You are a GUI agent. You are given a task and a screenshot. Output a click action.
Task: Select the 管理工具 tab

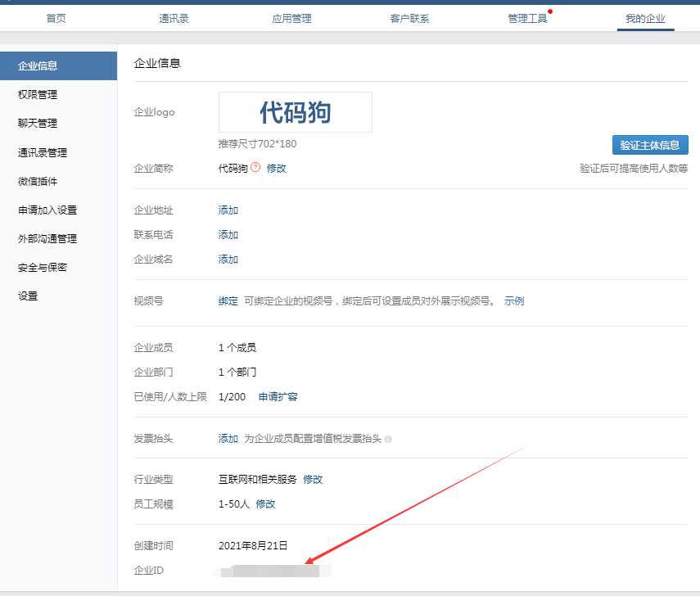click(527, 18)
